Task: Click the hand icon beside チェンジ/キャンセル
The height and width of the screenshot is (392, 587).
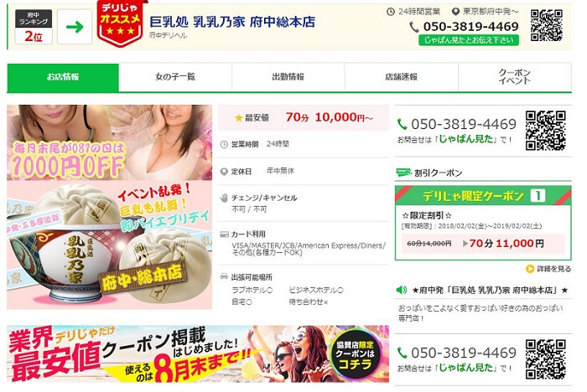Action: (224, 198)
